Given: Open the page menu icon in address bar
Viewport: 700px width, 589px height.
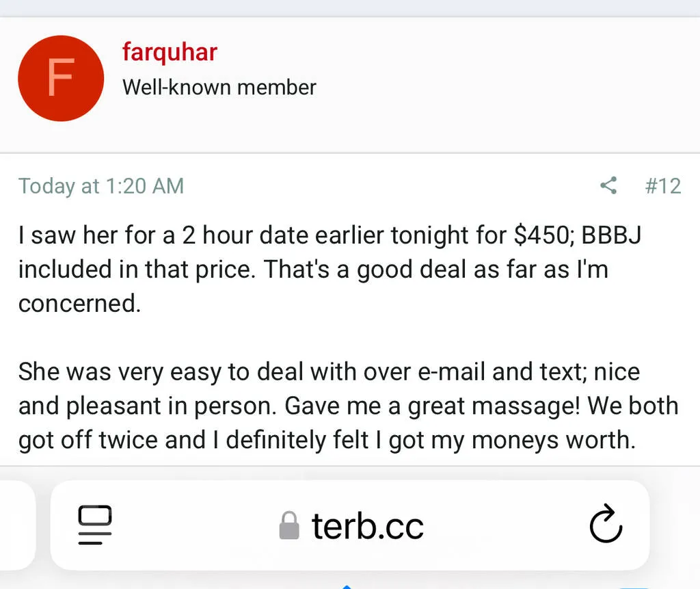Looking at the screenshot, I should click(x=95, y=525).
